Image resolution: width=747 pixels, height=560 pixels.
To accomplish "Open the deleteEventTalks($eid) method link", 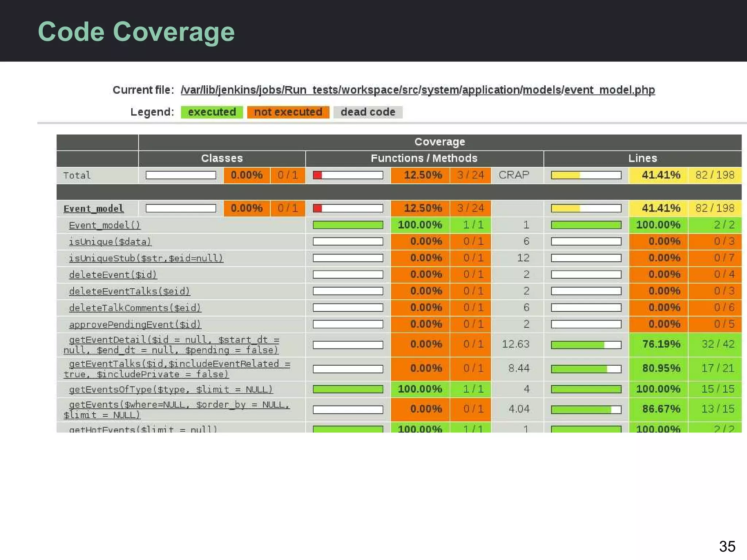I will point(129,291).
